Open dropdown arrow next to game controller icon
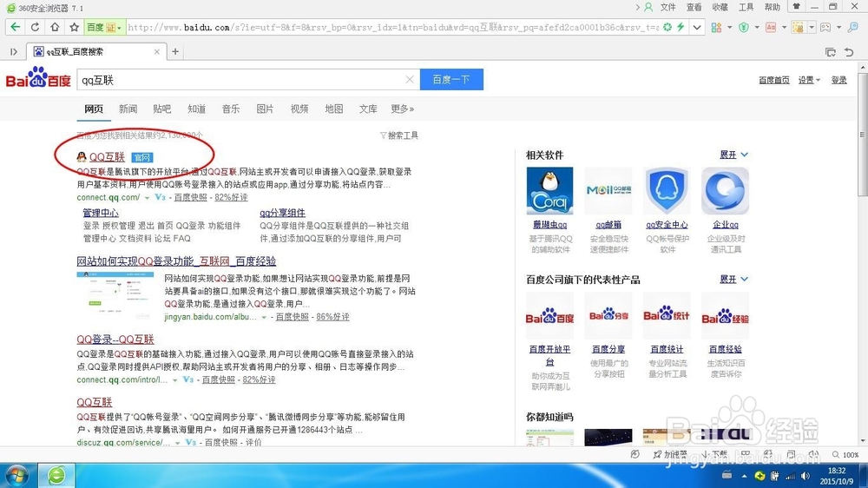Image resolution: width=868 pixels, height=488 pixels. pos(838,27)
